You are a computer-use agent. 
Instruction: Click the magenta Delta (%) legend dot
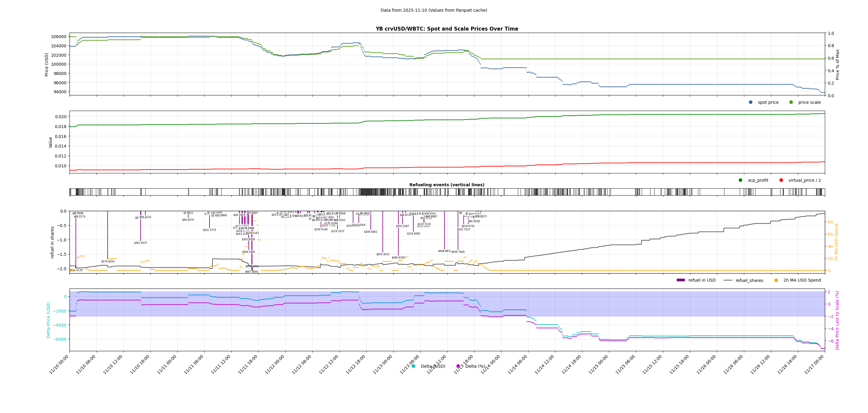[458, 366]
